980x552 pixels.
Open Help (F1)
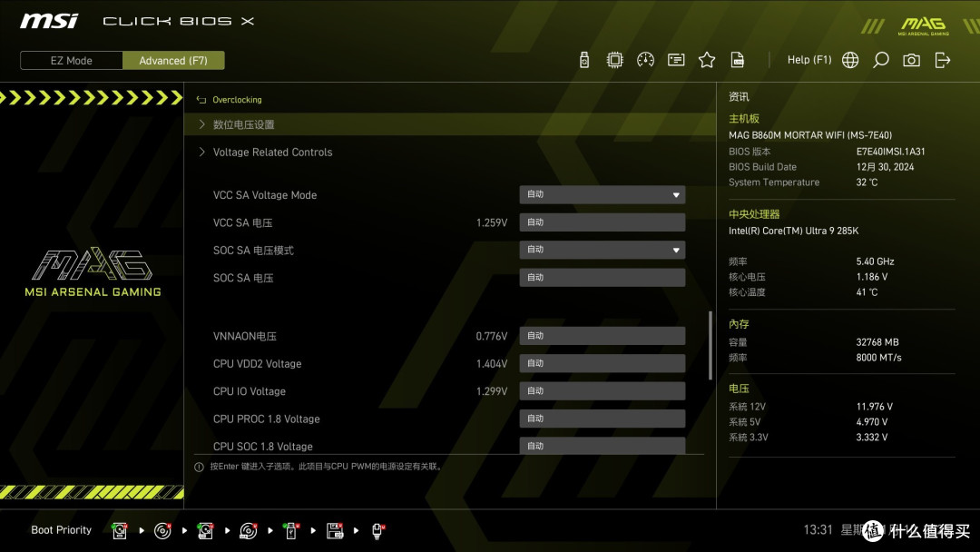(809, 60)
